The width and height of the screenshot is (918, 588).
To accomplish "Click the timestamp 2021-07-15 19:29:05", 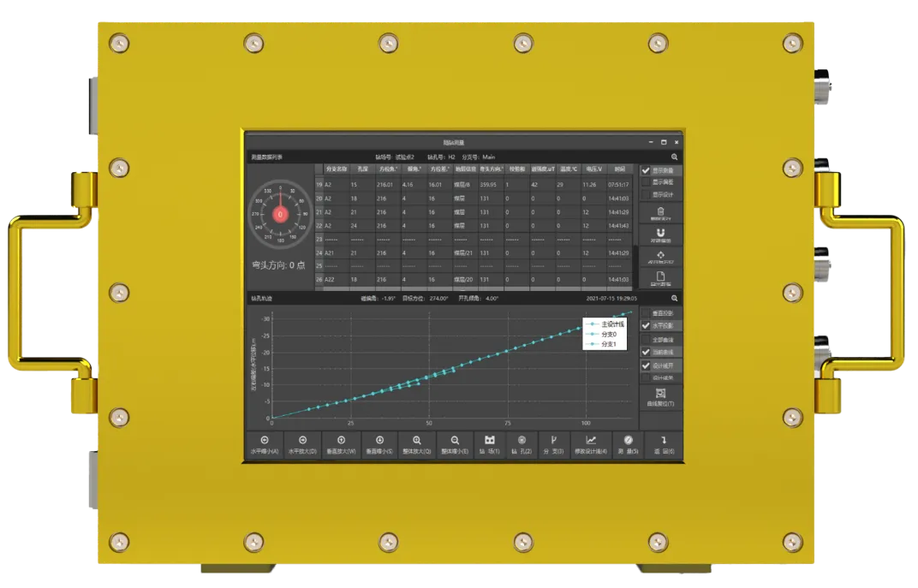I will [x=611, y=299].
